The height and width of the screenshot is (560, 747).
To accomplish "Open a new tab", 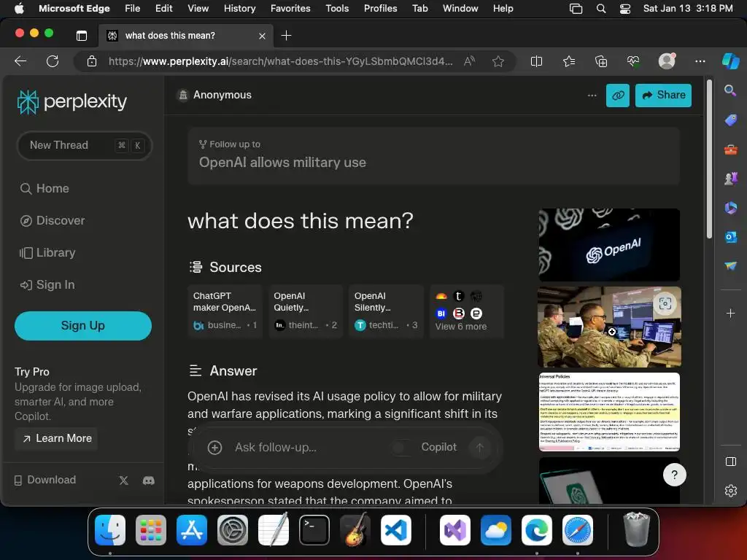I will [x=286, y=36].
